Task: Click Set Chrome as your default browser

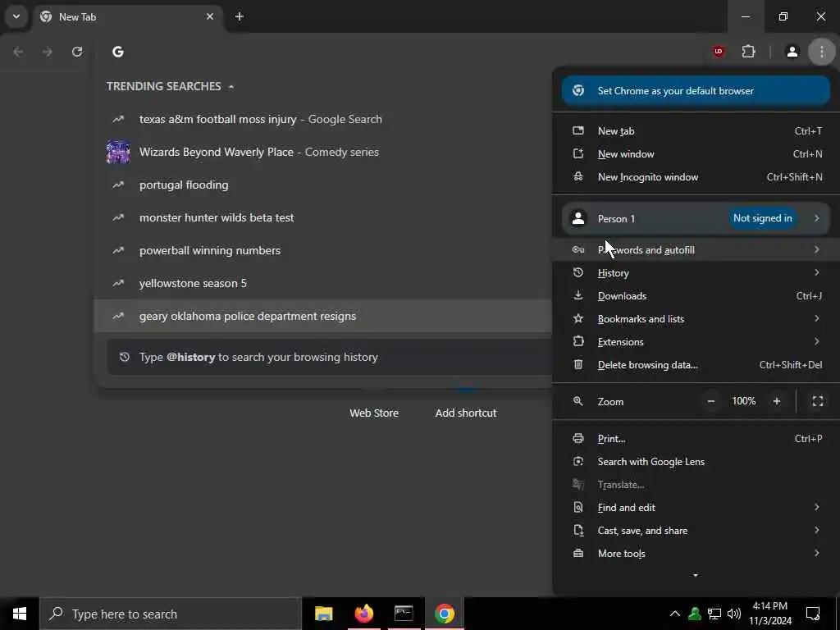Action: click(x=696, y=90)
